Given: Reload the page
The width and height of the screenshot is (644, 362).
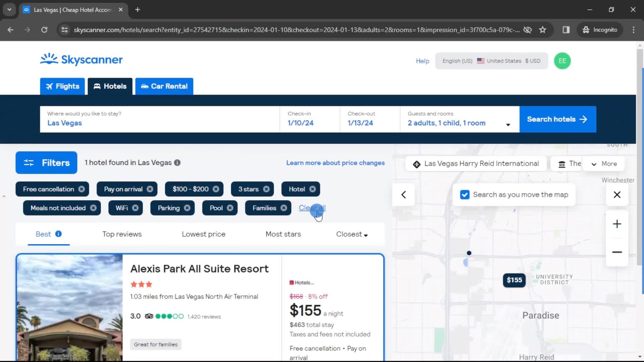Looking at the screenshot, I should click(x=44, y=30).
